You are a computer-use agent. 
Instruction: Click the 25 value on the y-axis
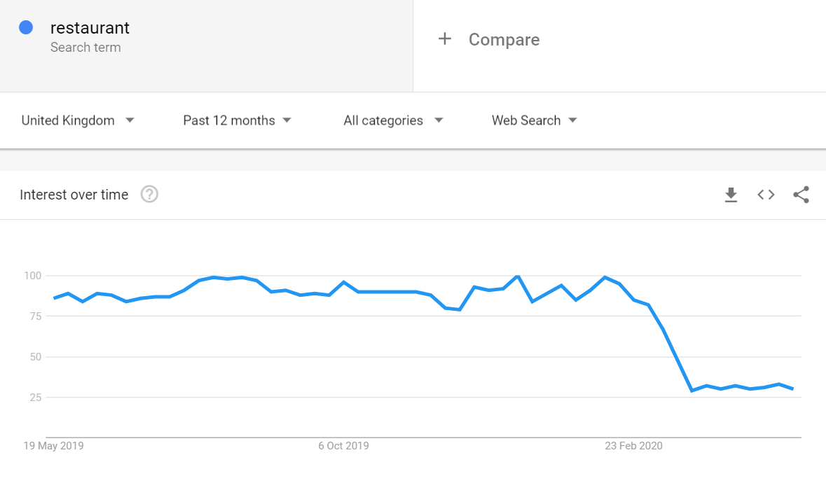point(35,398)
